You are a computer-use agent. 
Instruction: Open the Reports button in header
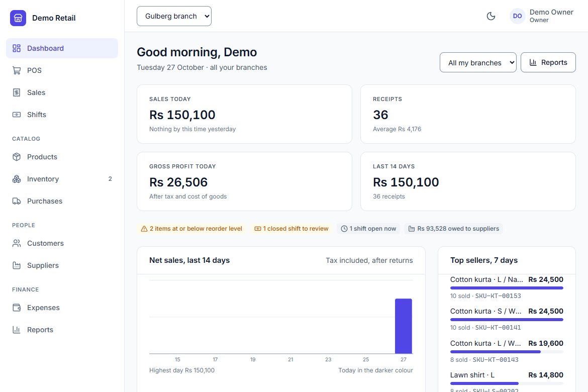(x=548, y=63)
